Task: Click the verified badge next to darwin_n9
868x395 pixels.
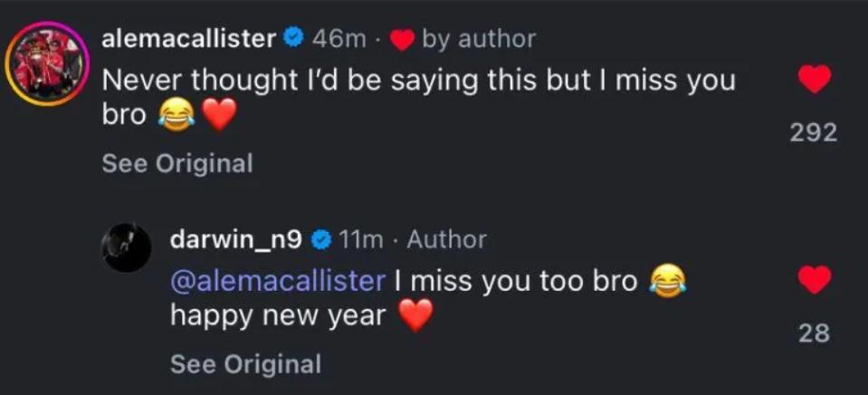Action: click(x=320, y=239)
